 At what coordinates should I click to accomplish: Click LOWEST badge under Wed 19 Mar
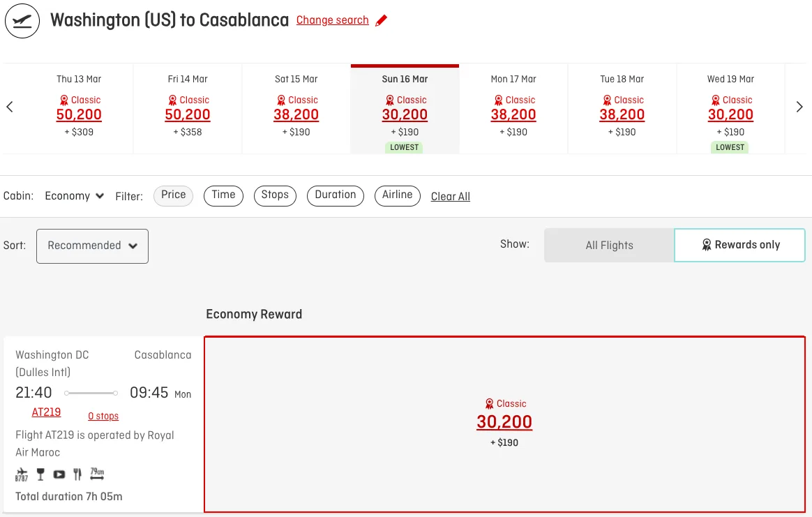click(x=730, y=148)
